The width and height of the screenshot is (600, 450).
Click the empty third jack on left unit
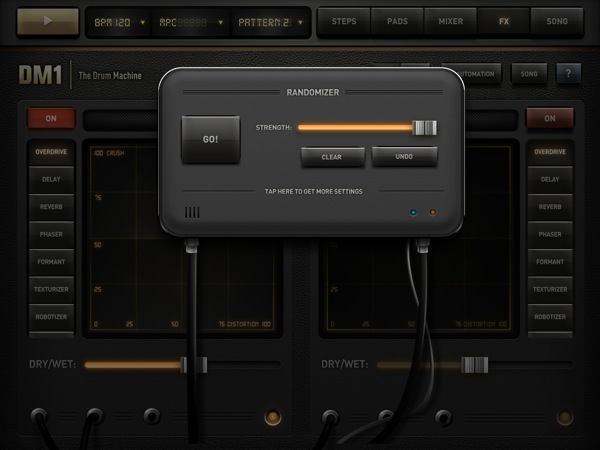tap(152, 416)
